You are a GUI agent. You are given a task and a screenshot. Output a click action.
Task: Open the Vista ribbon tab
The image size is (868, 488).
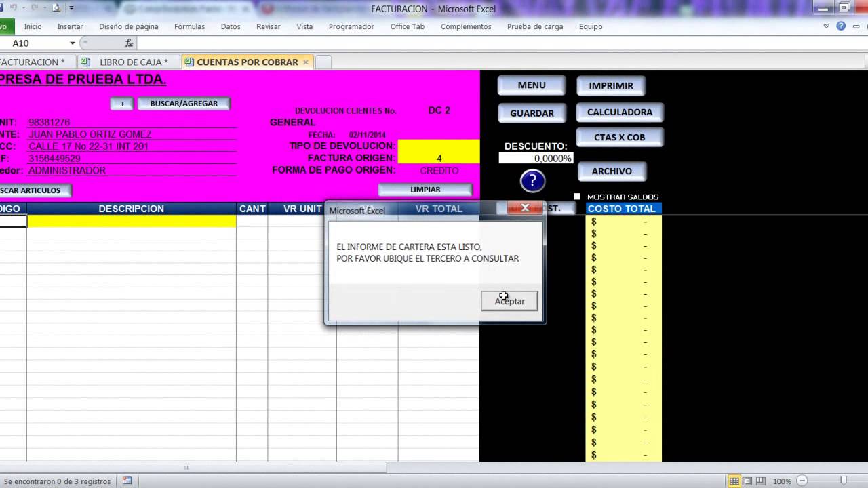304,26
